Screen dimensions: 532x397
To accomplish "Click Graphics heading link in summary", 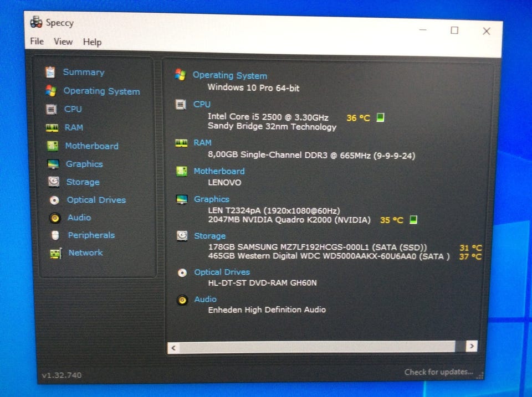I will (x=212, y=199).
